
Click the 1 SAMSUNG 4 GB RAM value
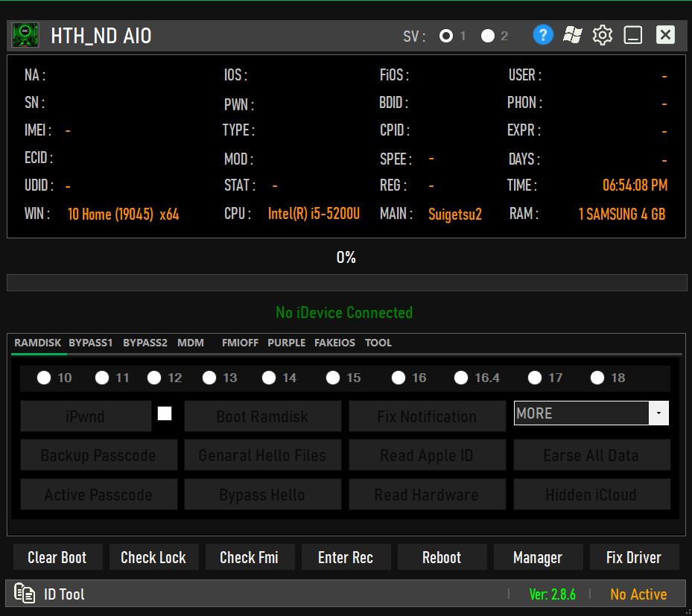point(622,214)
